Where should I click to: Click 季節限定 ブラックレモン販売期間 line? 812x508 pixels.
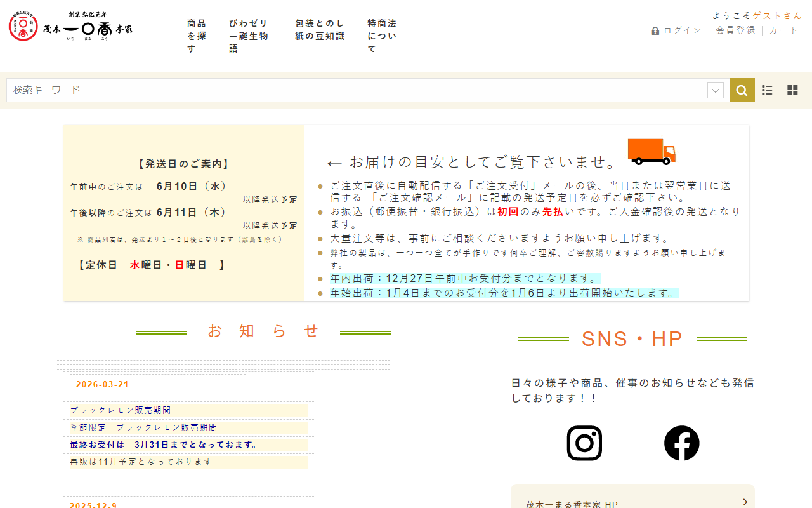143,427
